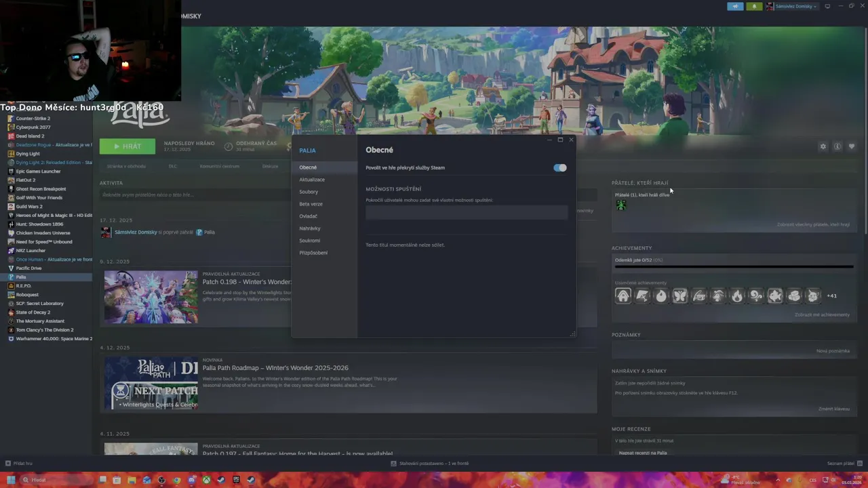
Task: Open the Beta verze settings tab
Action: click(x=324, y=204)
